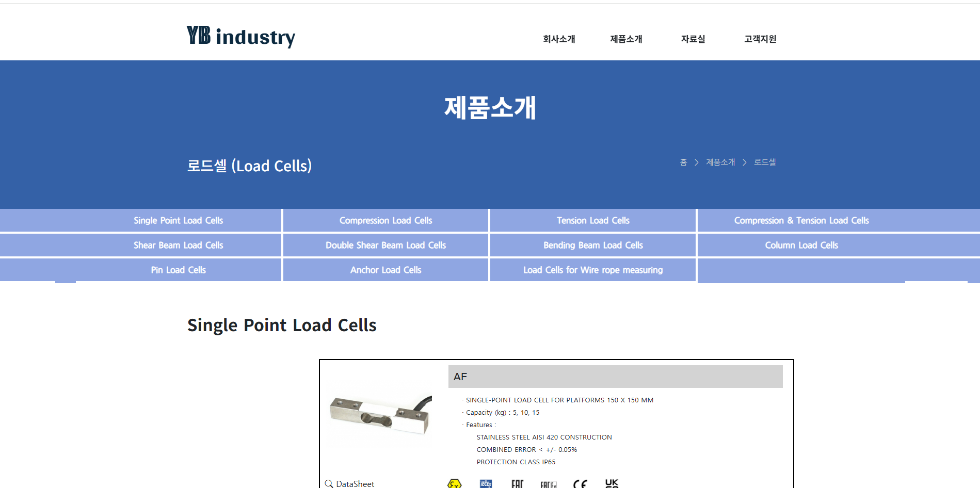The image size is (980, 488).
Task: Open the 고객지원 menu
Action: [760, 39]
